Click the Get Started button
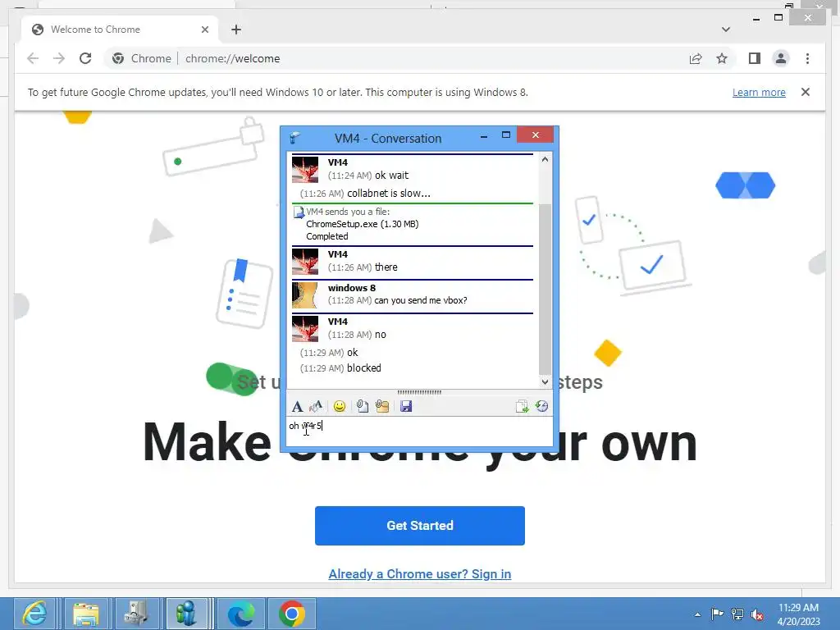Viewport: 840px width, 630px height. click(x=419, y=526)
